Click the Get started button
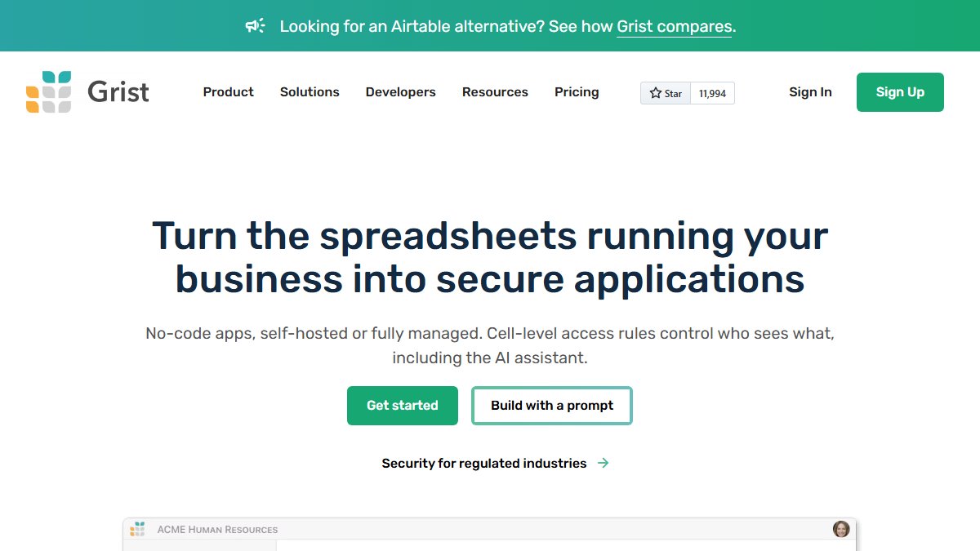This screenshot has width=980, height=551. tap(403, 406)
